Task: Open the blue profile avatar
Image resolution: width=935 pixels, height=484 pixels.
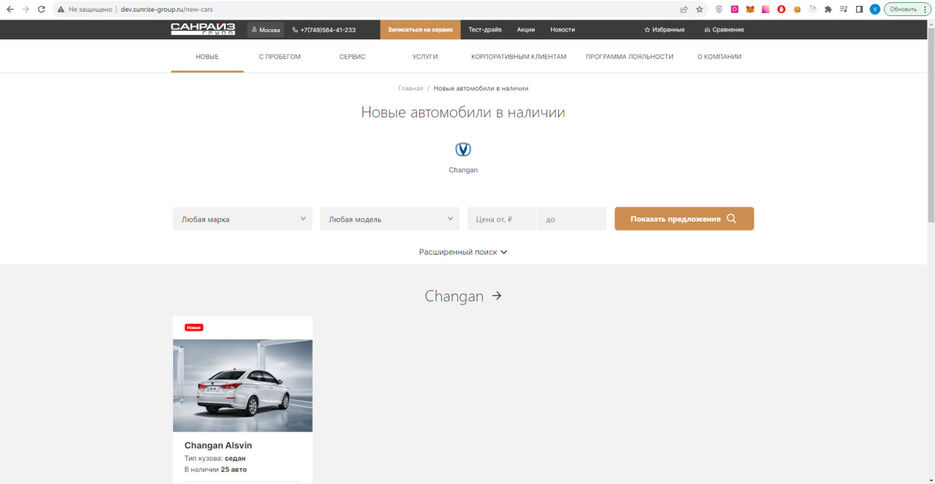Action: pos(875,10)
